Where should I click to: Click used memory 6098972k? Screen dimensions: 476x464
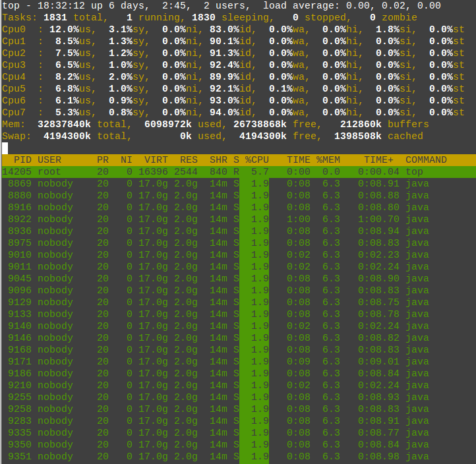click(x=168, y=124)
